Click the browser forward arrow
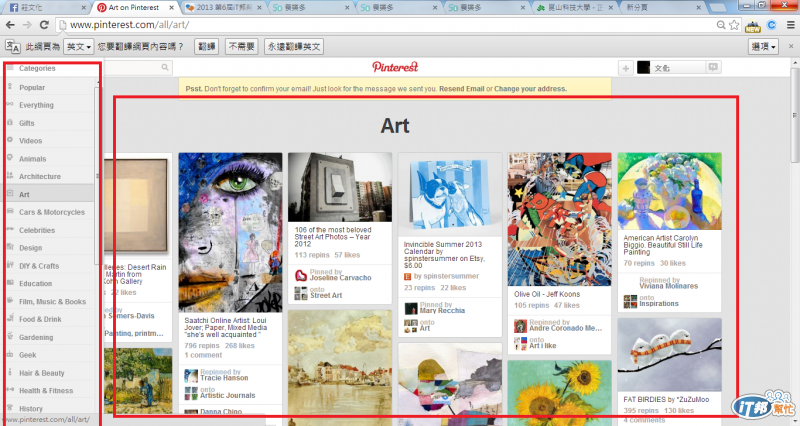 (x=27, y=25)
